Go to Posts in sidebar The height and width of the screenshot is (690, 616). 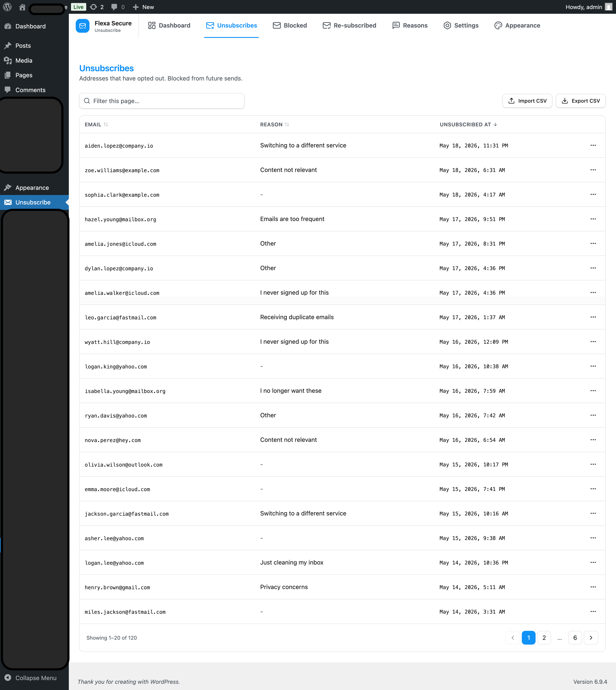pyautogui.click(x=34, y=46)
